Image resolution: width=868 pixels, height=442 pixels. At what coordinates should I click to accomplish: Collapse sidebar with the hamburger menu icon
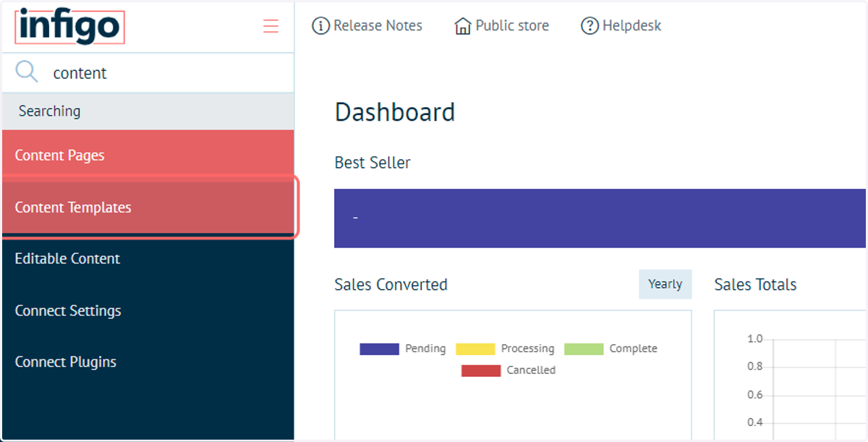pyautogui.click(x=271, y=27)
